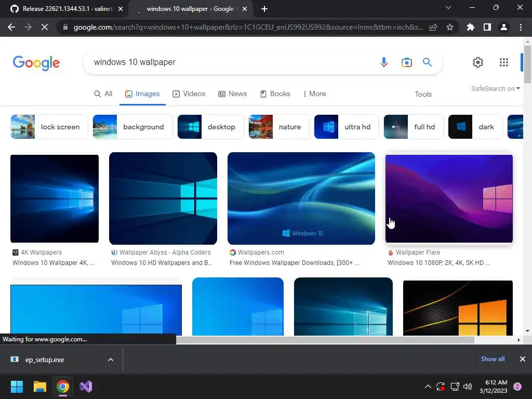
Task: Switch to News results
Action: (232, 94)
